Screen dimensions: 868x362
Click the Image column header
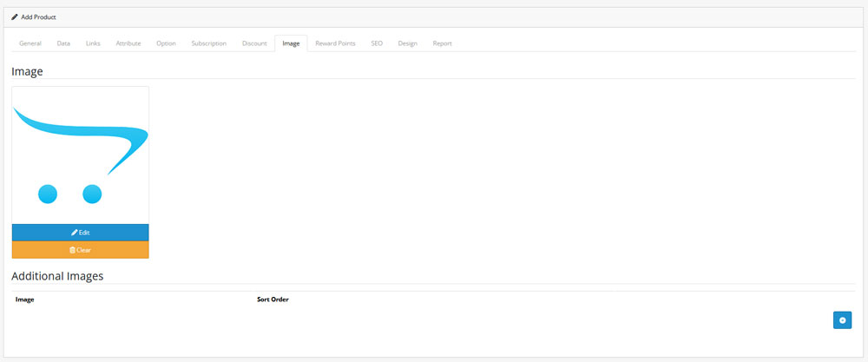(x=25, y=299)
